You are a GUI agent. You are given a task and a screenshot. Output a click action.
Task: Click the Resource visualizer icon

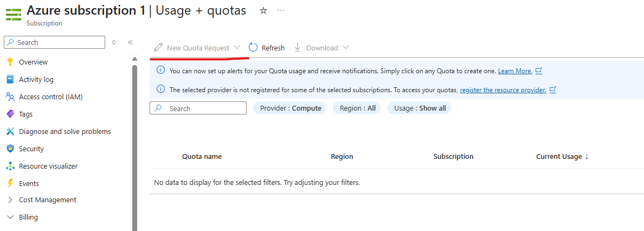coord(10,166)
